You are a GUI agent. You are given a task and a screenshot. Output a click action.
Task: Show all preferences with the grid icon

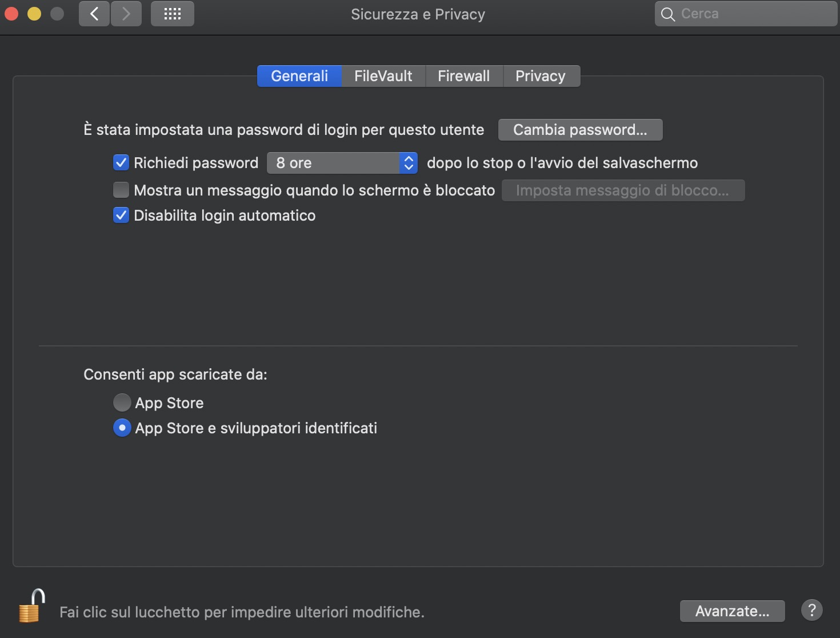[172, 14]
